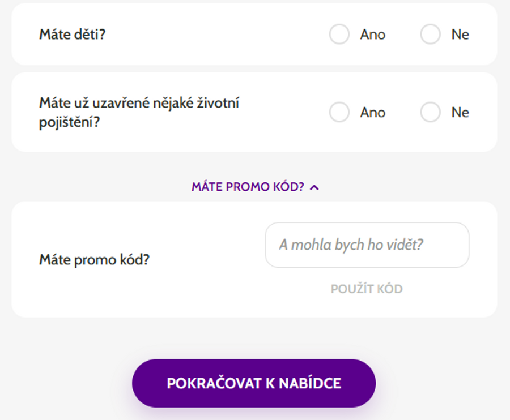Collapse the "MÁTE PROMO KÓD?" section

254,187
